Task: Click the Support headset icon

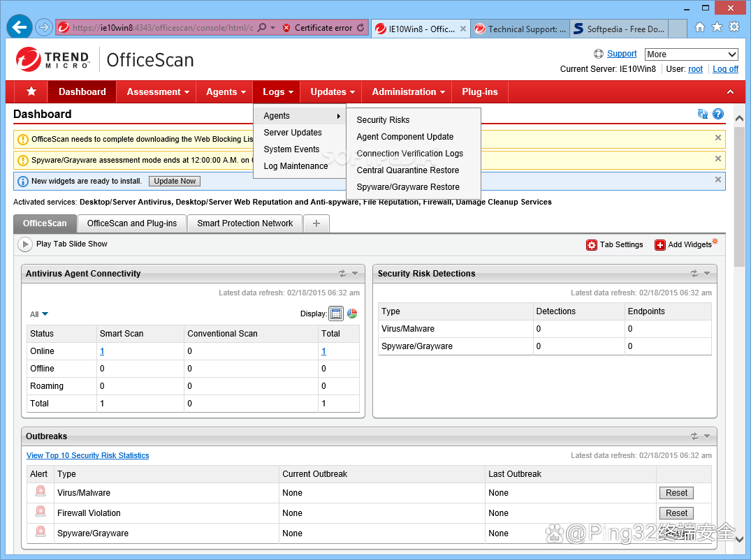Action: click(599, 54)
